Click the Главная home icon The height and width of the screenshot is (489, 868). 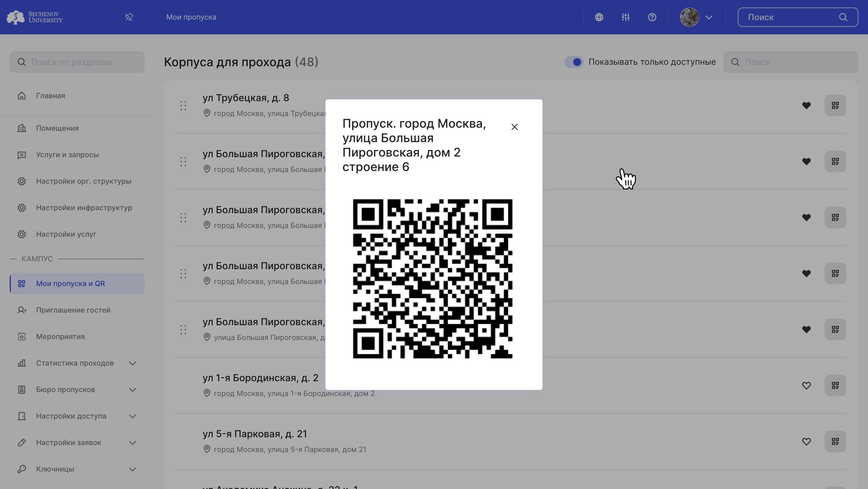22,95
